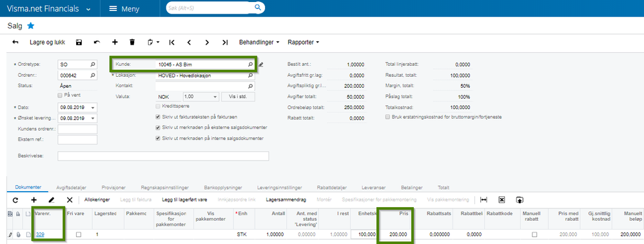
Task: Open the Rapporter dropdown menu
Action: pyautogui.click(x=304, y=43)
